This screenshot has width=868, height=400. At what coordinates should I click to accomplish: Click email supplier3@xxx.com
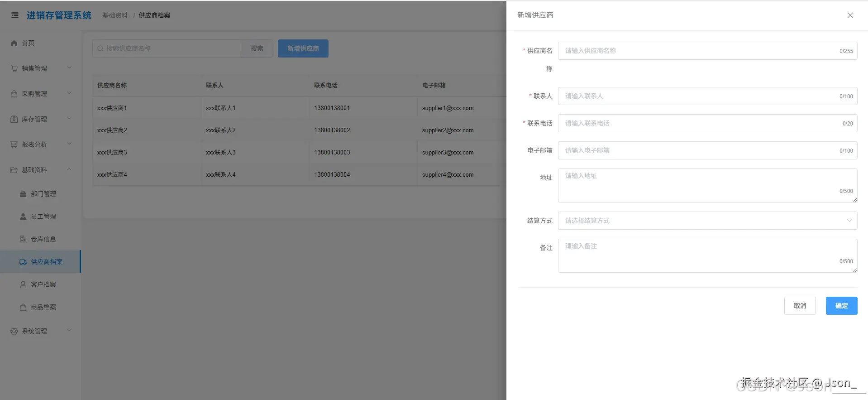tap(448, 153)
